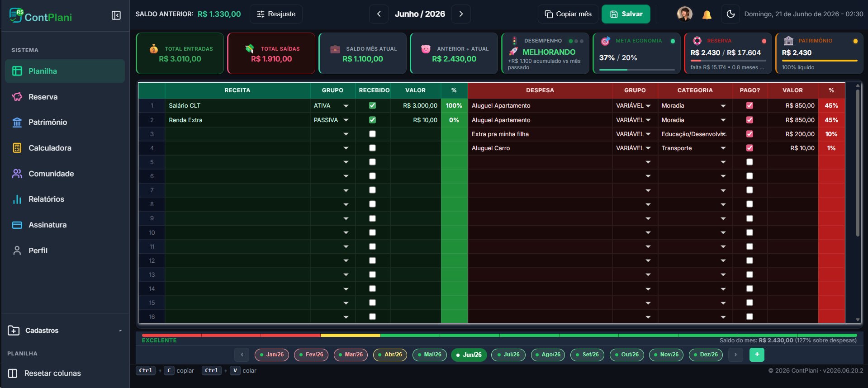
Task: Check the Recebido box in row 10
Action: pyautogui.click(x=372, y=232)
